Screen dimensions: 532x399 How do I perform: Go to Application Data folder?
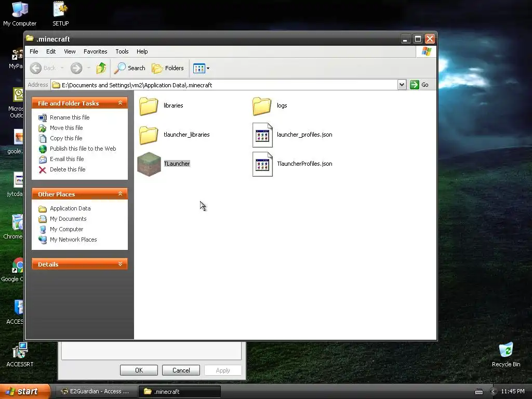(70, 208)
